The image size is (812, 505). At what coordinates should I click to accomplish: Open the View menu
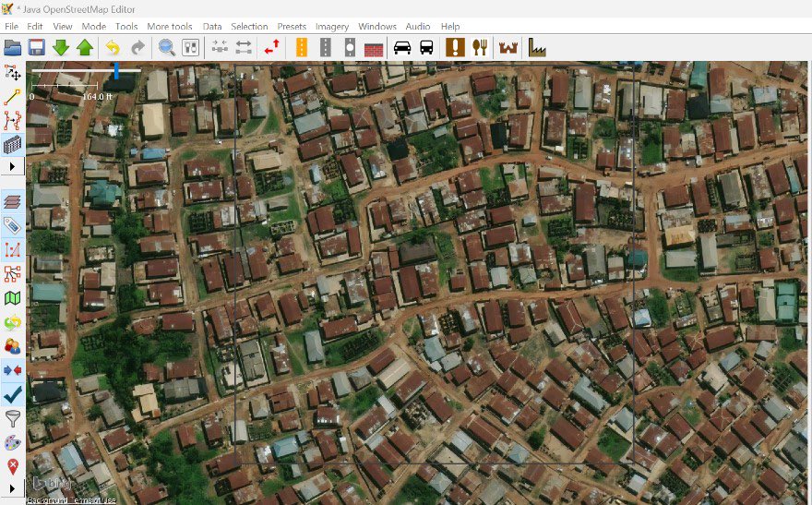[x=62, y=27]
